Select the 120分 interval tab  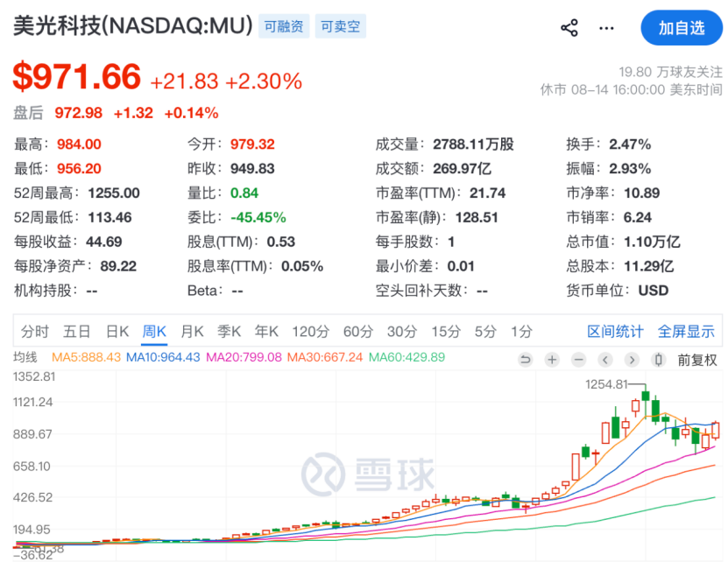311,332
